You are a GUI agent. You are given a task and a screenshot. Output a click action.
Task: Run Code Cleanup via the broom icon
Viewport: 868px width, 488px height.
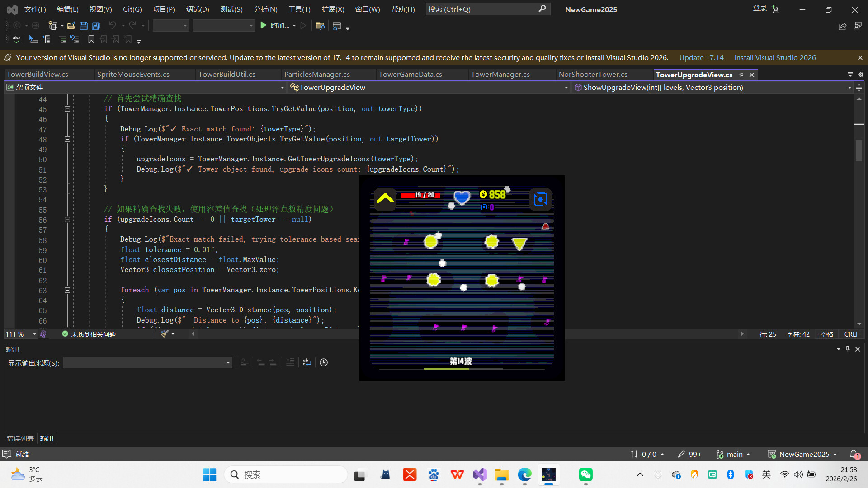pos(165,333)
